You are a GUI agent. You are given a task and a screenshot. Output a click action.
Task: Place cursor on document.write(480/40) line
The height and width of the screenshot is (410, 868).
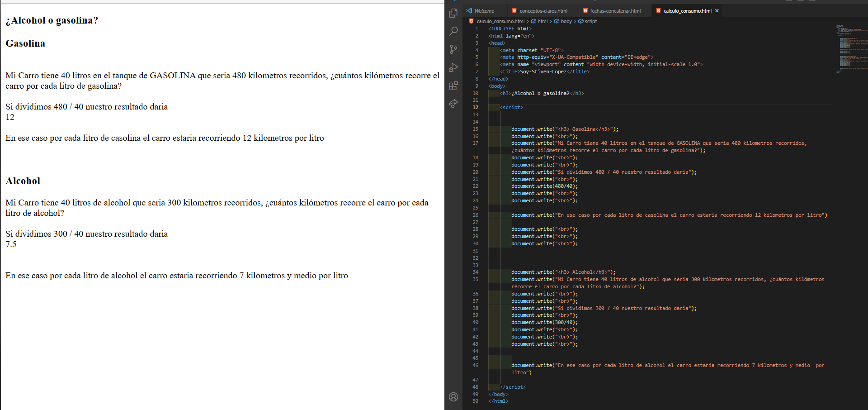(x=545, y=186)
